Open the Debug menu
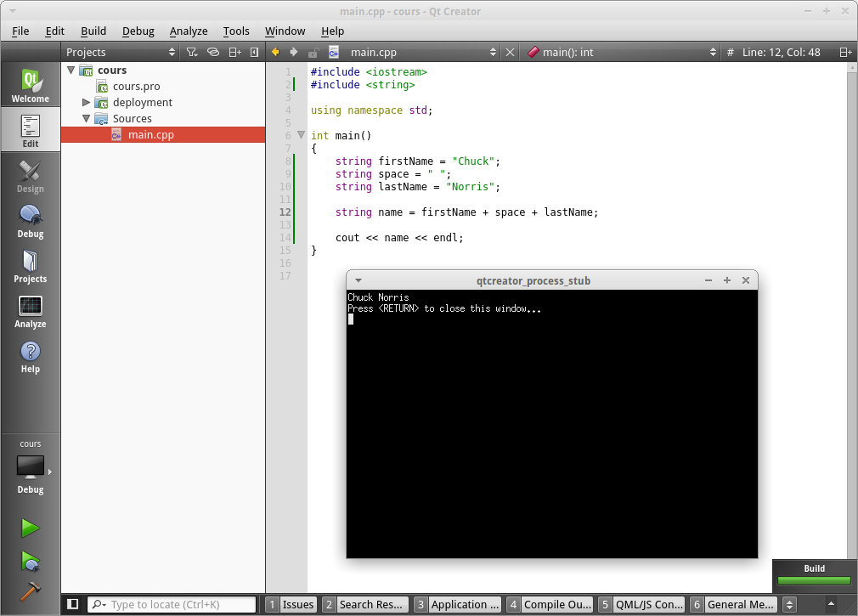 click(138, 31)
